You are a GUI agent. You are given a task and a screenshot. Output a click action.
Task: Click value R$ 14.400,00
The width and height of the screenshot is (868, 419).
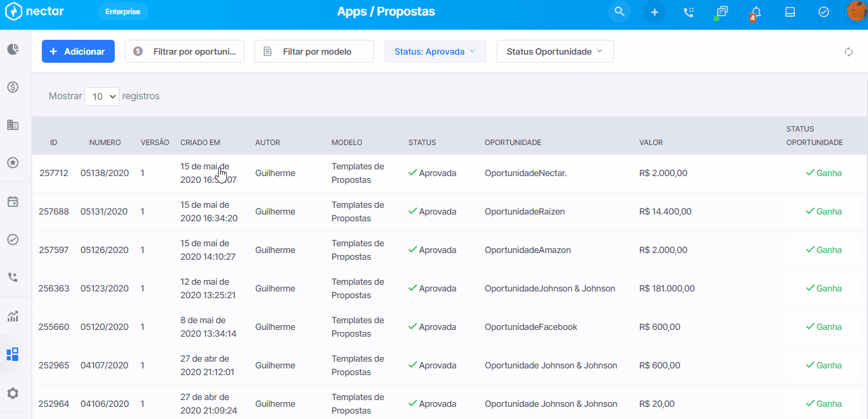point(665,212)
